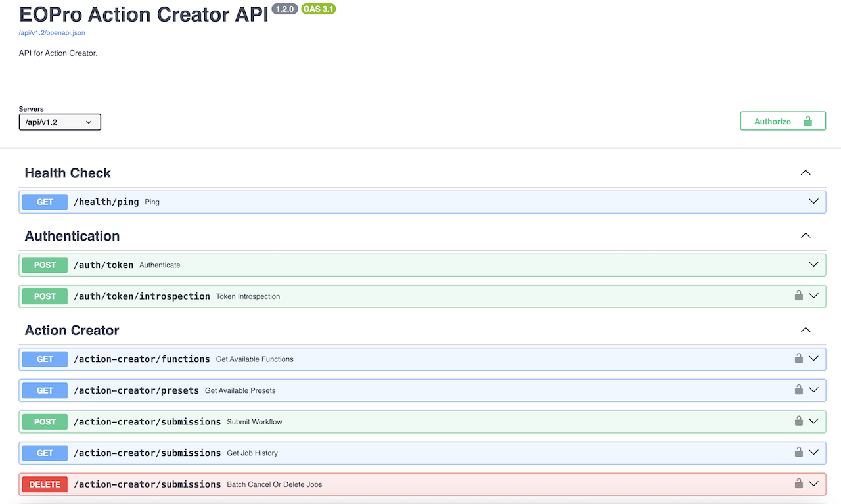Expand the /health/ping endpoint chevron
This screenshot has width=841, height=504.
tap(813, 202)
